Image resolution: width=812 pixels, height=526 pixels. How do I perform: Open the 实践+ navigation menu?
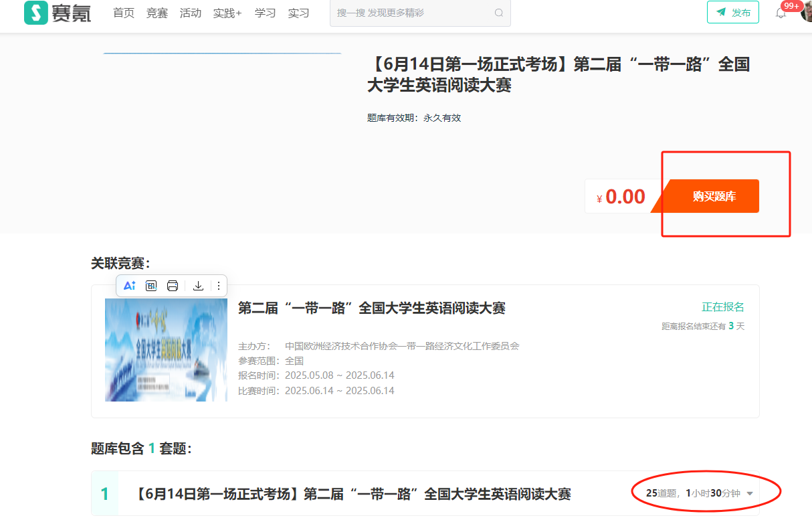click(x=227, y=13)
